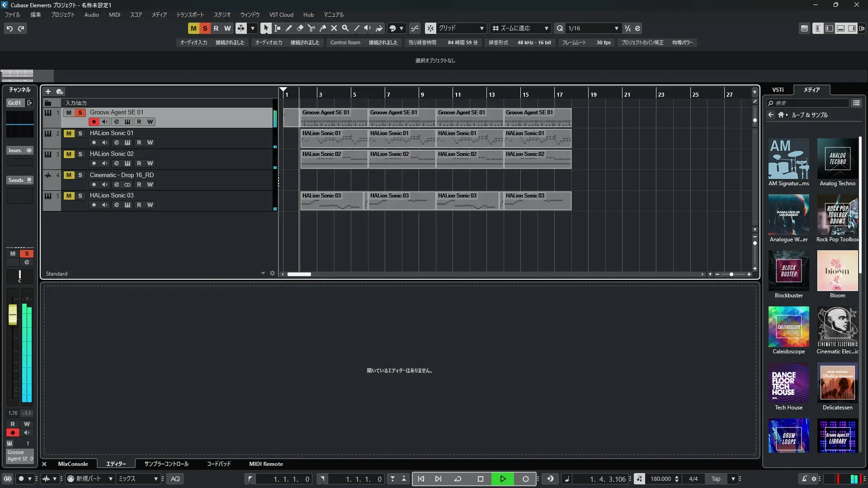Select the Zoom magnifier tool

[345, 28]
